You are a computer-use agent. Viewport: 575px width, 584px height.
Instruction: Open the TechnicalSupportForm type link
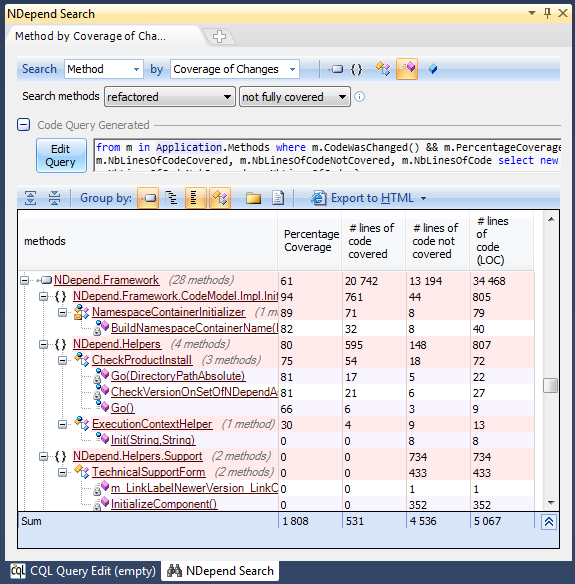click(x=149, y=472)
